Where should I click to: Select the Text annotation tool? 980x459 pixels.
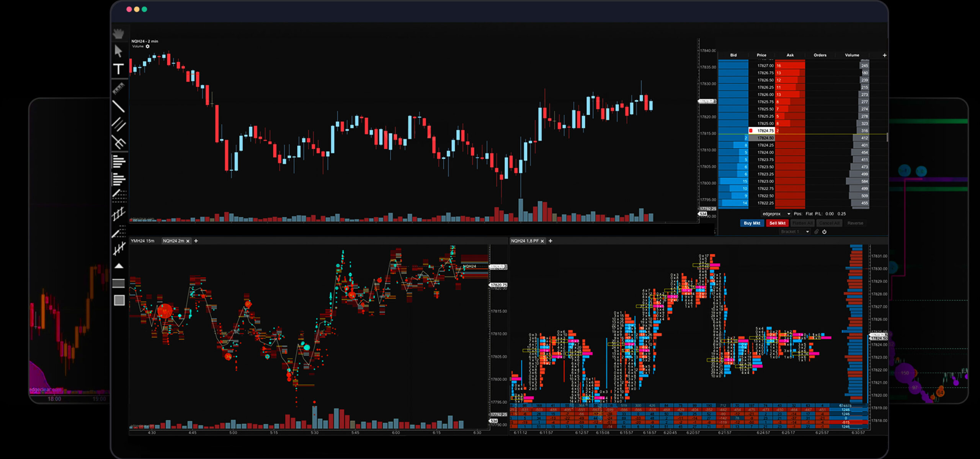[x=119, y=69]
